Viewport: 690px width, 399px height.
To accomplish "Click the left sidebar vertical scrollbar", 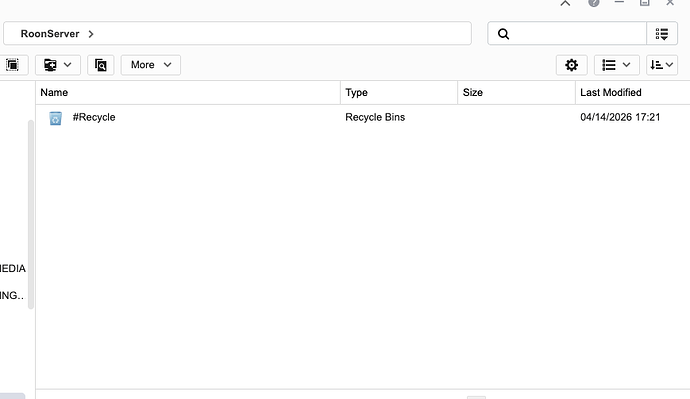I will pos(31,214).
